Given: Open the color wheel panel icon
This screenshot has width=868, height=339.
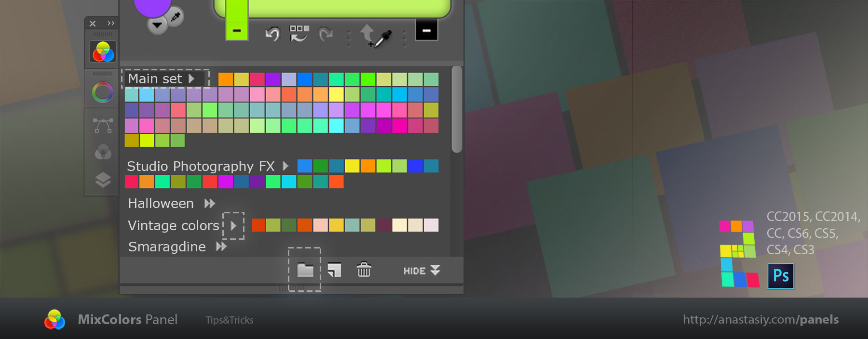Looking at the screenshot, I should [103, 92].
